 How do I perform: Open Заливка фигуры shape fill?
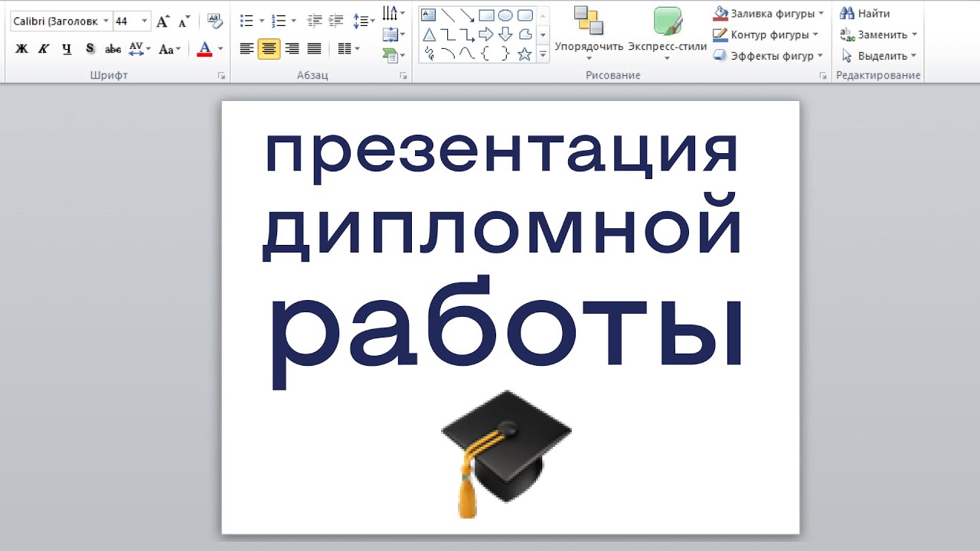(x=769, y=13)
